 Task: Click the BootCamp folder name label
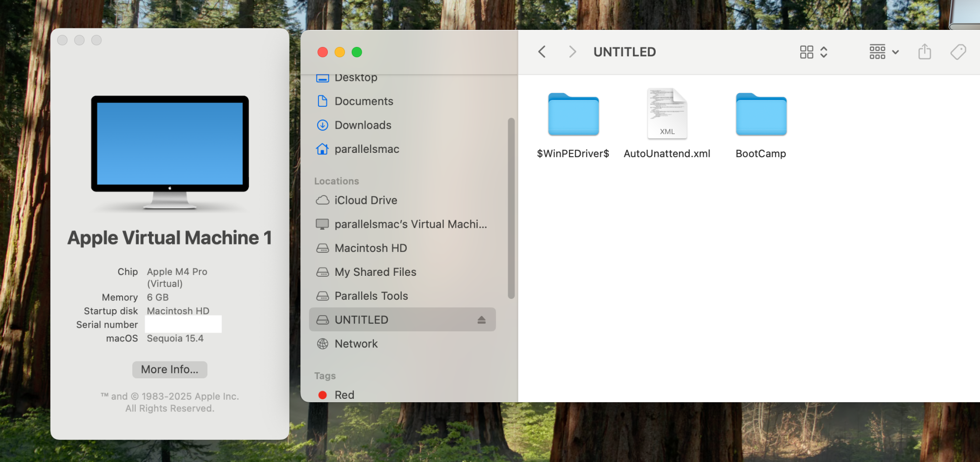[761, 154]
